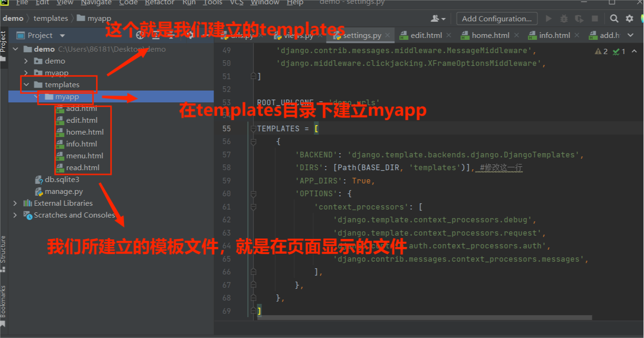The image size is (644, 338).
Task: Close the home.html tab
Action: pyautogui.click(x=516, y=35)
